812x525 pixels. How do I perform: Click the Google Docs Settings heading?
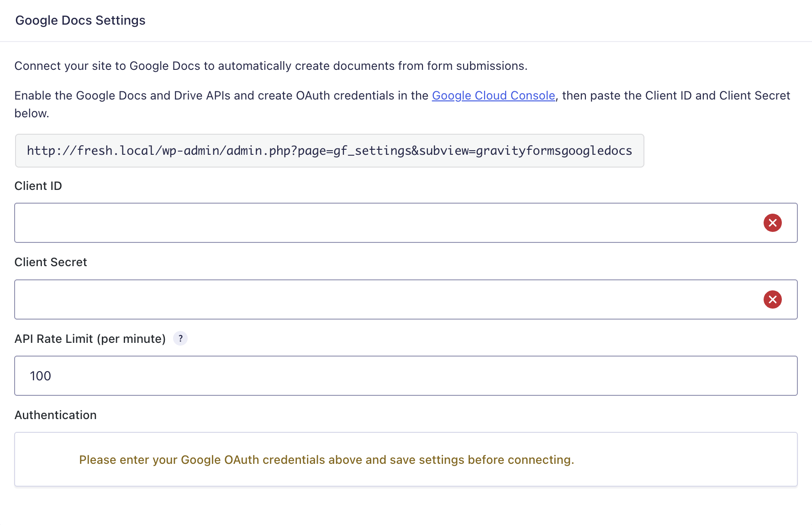point(80,20)
